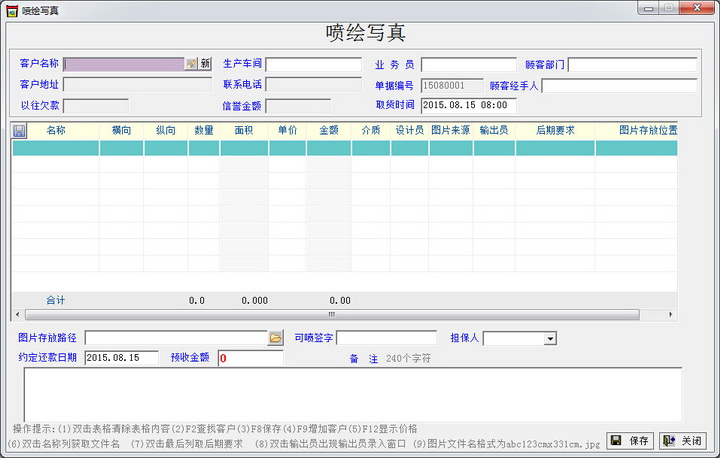This screenshot has height=458, width=720.
Task: Expand the 担保人 dropdown arrow
Action: click(x=550, y=339)
